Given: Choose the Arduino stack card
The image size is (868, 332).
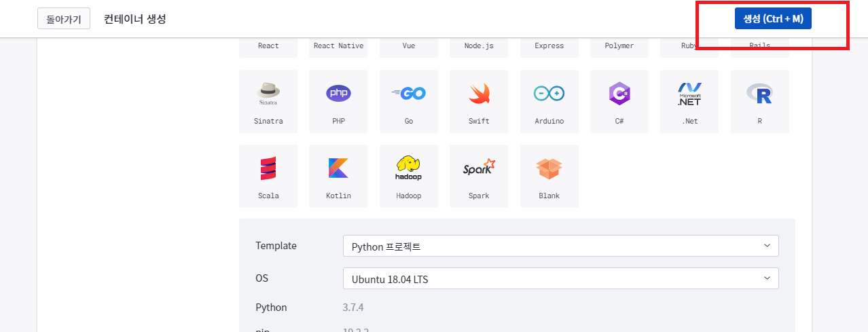Looking at the screenshot, I should tap(549, 101).
